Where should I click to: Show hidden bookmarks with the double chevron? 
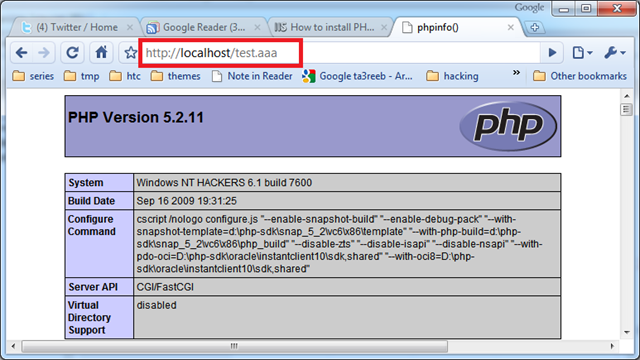pyautogui.click(x=516, y=73)
